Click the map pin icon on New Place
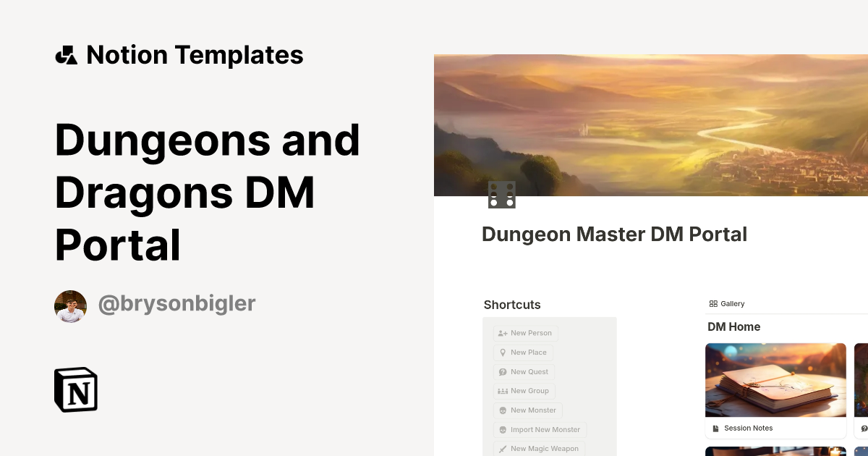Screen dimensions: 868x456 pos(503,352)
